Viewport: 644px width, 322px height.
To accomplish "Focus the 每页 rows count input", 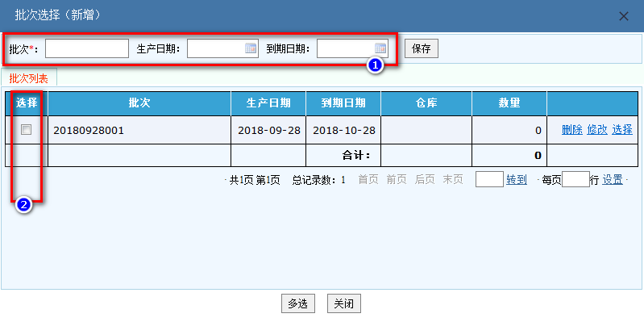I will [575, 180].
